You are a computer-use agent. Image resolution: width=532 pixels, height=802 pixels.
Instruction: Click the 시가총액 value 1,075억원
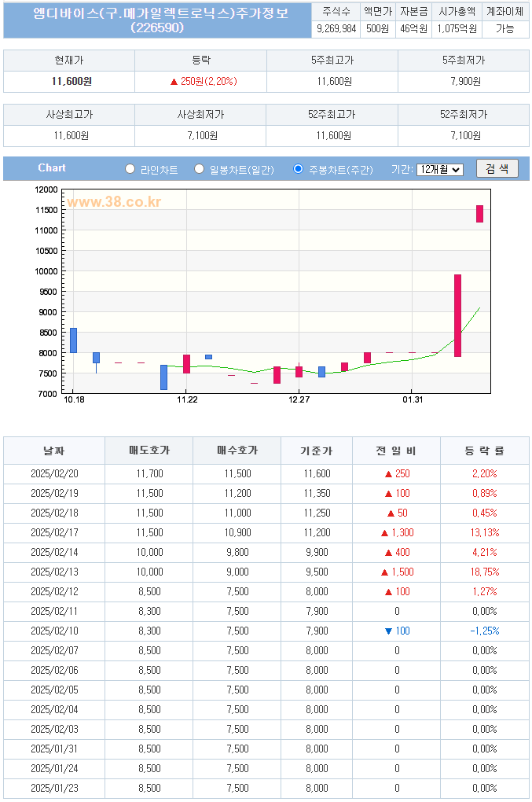[x=457, y=28]
